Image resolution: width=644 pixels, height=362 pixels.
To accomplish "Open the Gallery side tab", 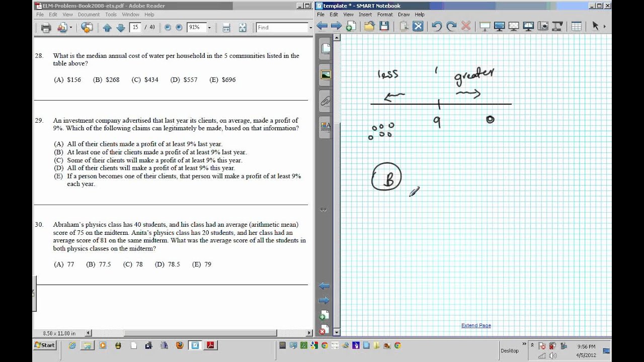I will 326,75.
